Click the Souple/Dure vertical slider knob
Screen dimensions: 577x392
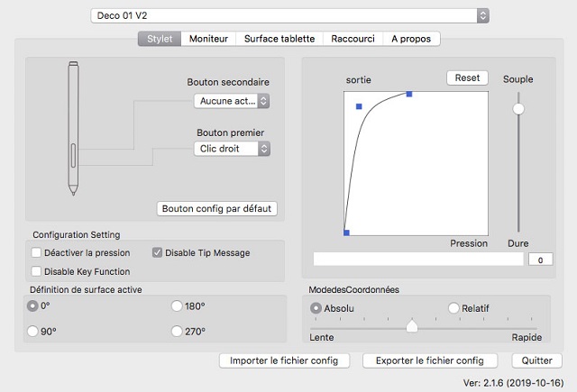coord(518,109)
